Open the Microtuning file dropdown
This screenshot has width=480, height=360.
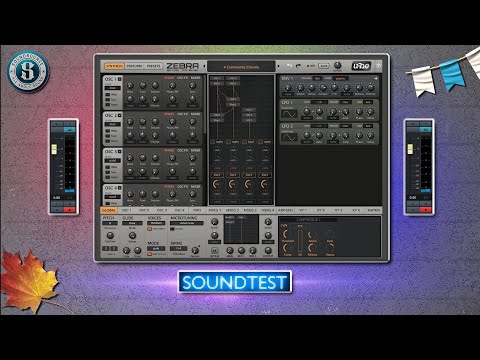187,223
